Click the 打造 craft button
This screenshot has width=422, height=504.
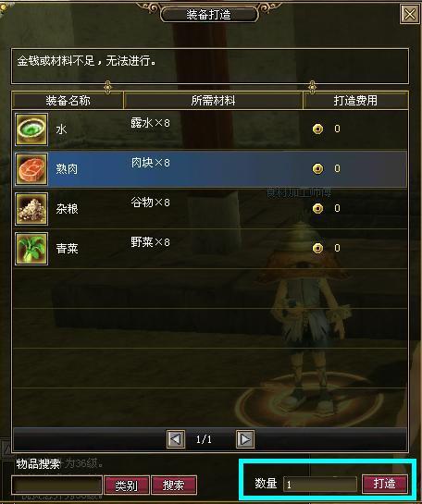[x=385, y=484]
